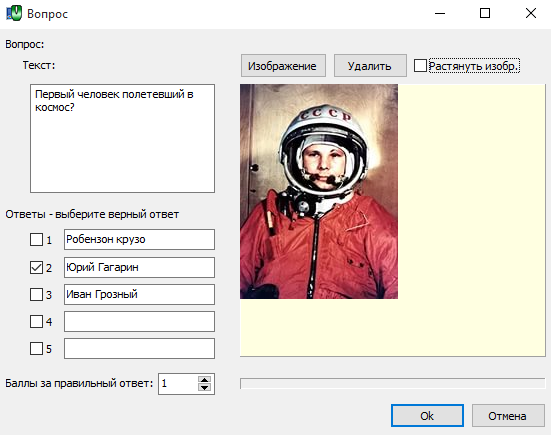Toggle the Растянуть изобр. checkbox

[x=420, y=66]
